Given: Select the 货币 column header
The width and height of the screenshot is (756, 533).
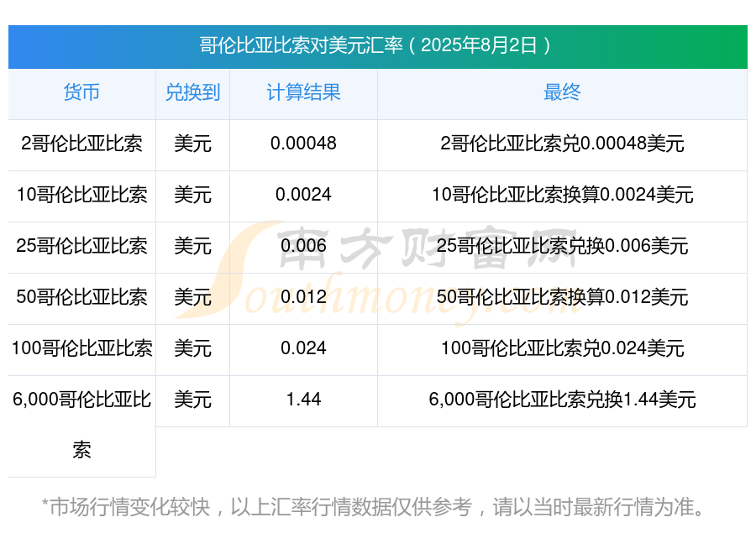Looking at the screenshot, I should (81, 92).
